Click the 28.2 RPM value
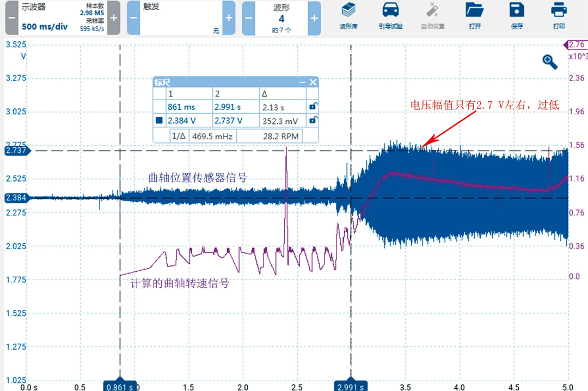The width and height of the screenshot is (588, 391). pyautogui.click(x=281, y=136)
